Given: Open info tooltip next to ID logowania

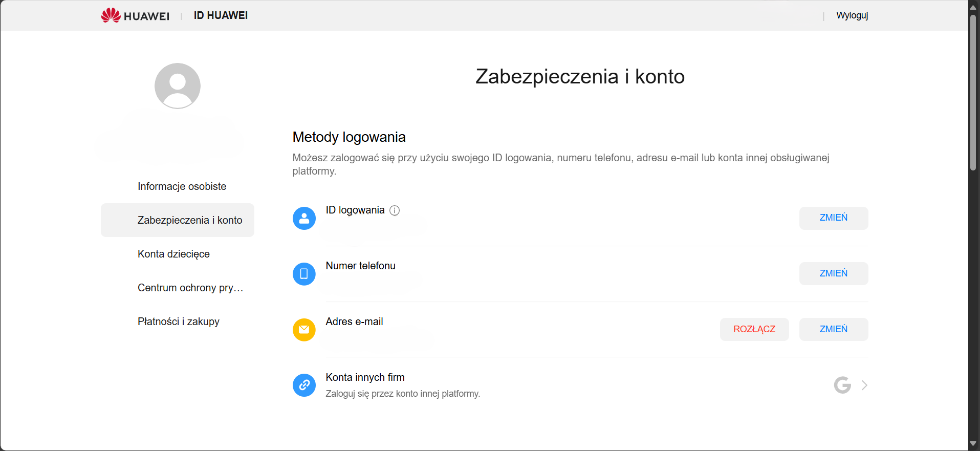Looking at the screenshot, I should click(395, 210).
